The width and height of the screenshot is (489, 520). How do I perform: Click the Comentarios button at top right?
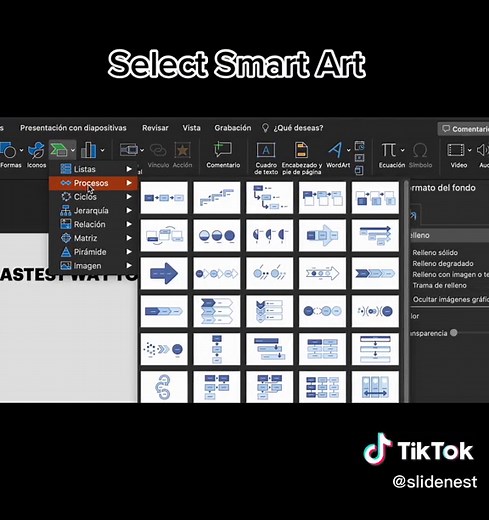(464, 129)
